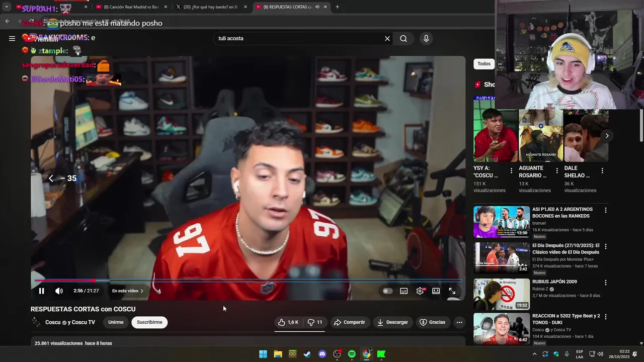The width and height of the screenshot is (644, 362).
Task: Expand the 'En este vídeo' chapters
Action: pyautogui.click(x=128, y=291)
